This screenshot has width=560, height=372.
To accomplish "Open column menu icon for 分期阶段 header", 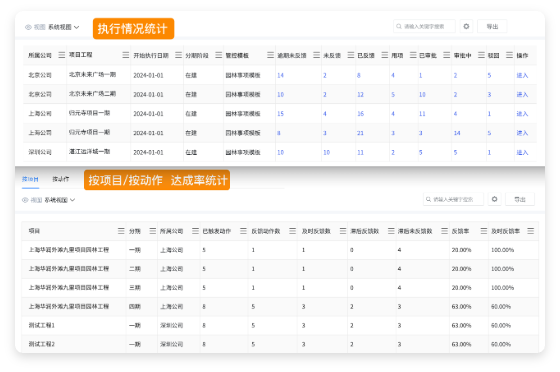I will pos(218,55).
